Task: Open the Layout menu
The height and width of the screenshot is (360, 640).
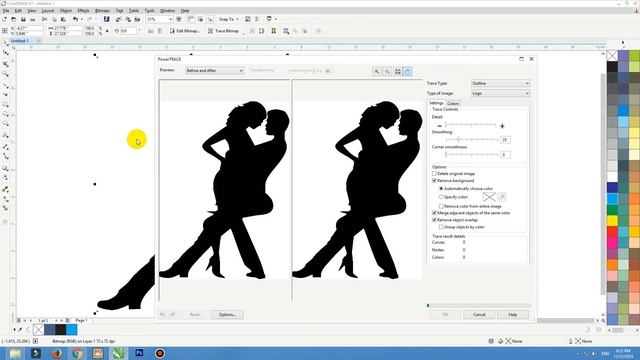Action: tap(48, 11)
